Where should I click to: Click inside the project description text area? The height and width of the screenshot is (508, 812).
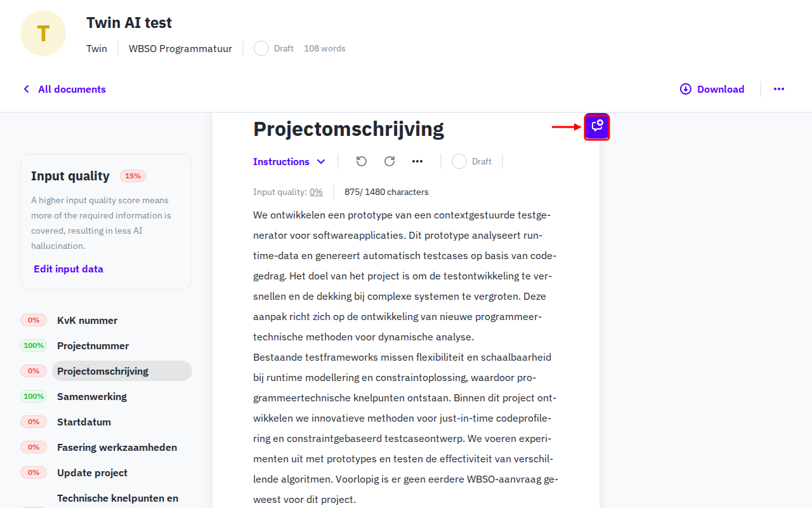tap(405, 316)
